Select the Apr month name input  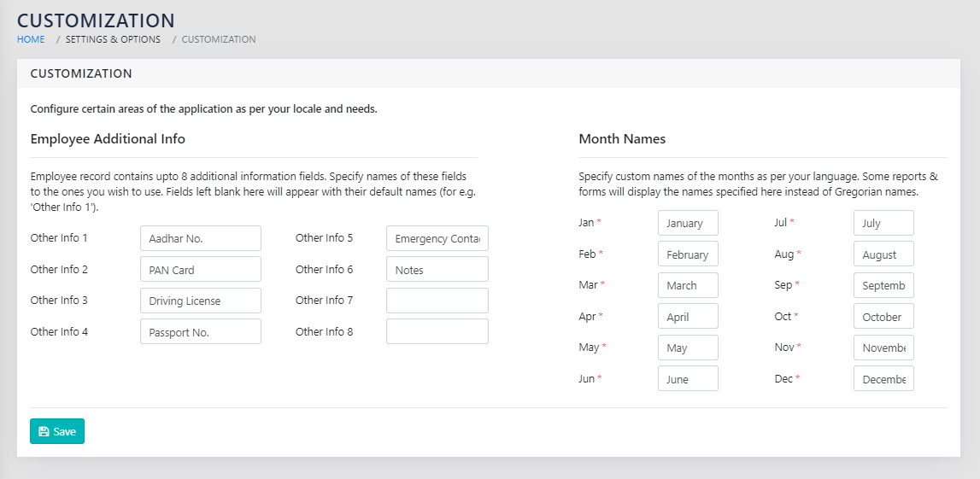click(x=688, y=317)
